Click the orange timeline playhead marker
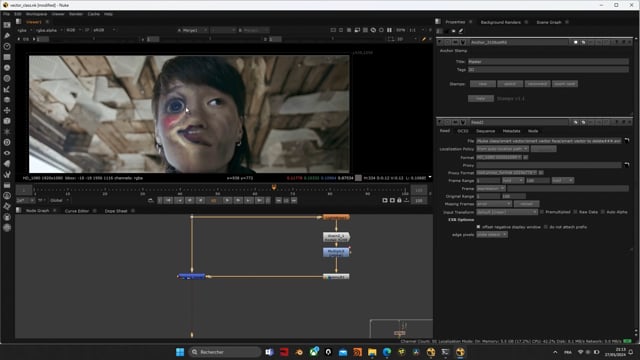640x360 pixels. [274, 187]
